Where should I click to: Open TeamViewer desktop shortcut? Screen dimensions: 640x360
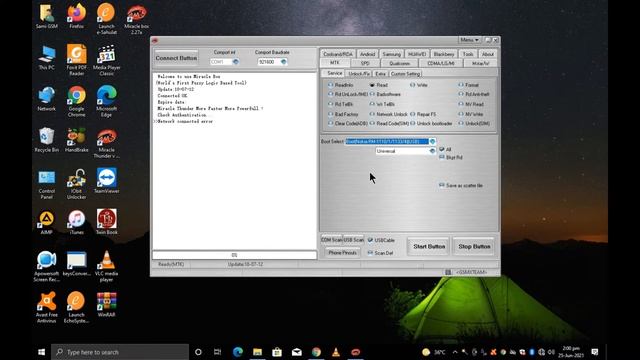point(107,181)
